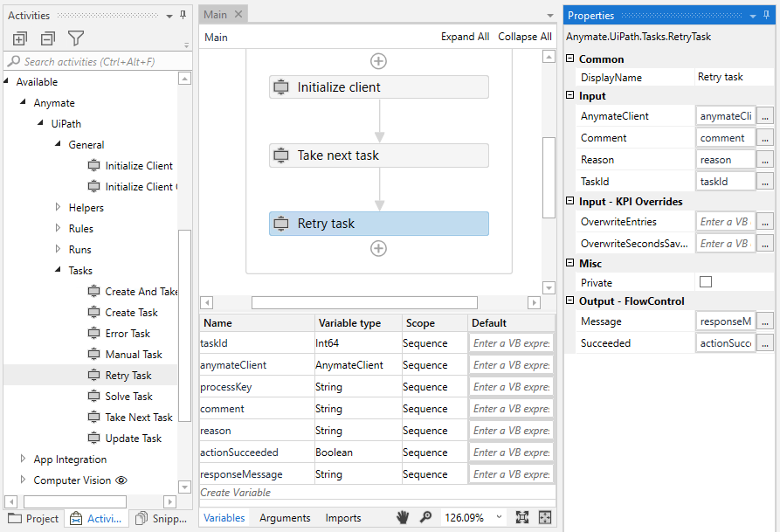Click the processKey variable name cell
The height and width of the screenshot is (532, 780).
tap(257, 387)
